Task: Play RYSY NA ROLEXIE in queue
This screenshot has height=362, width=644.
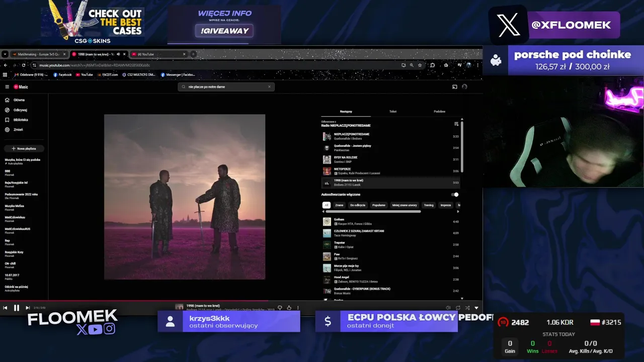Action: point(390,159)
